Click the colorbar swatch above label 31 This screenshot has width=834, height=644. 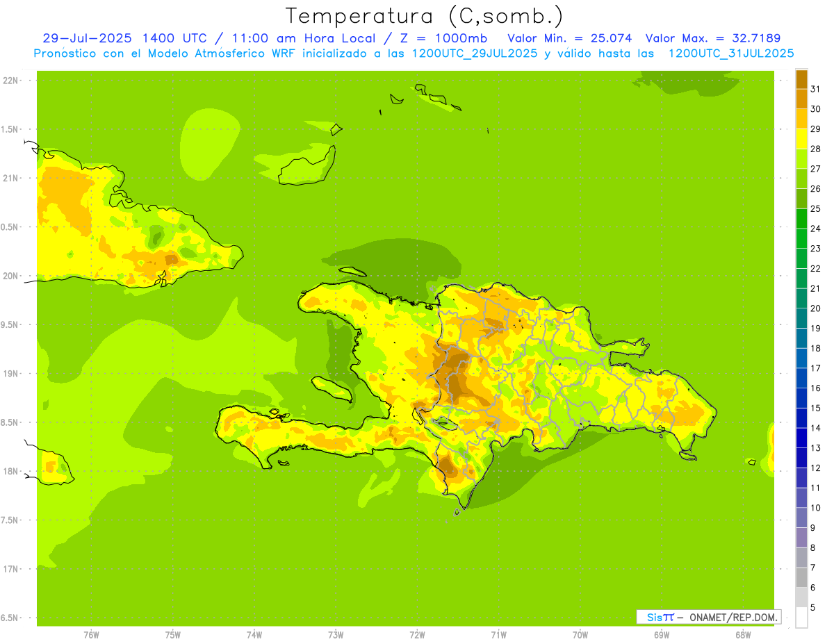coord(801,79)
